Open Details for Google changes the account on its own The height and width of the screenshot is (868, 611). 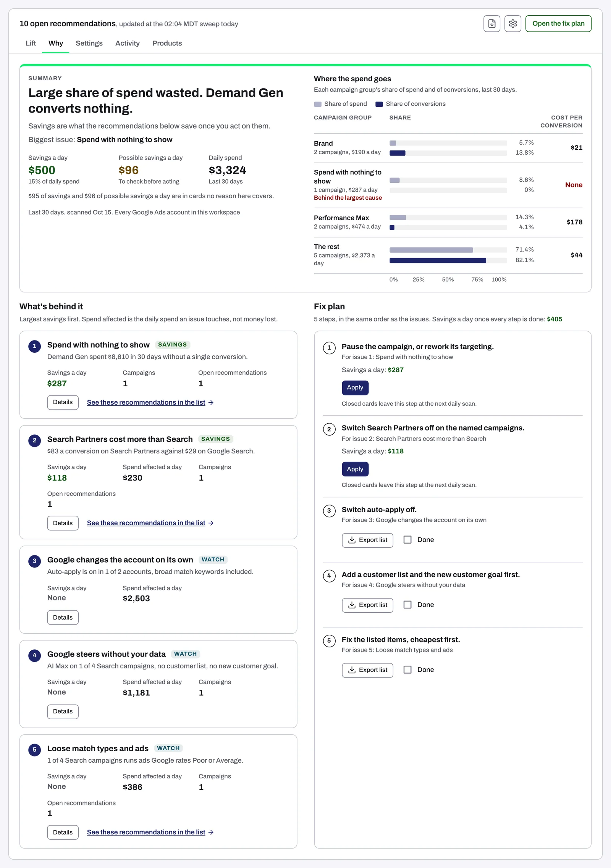63,618
